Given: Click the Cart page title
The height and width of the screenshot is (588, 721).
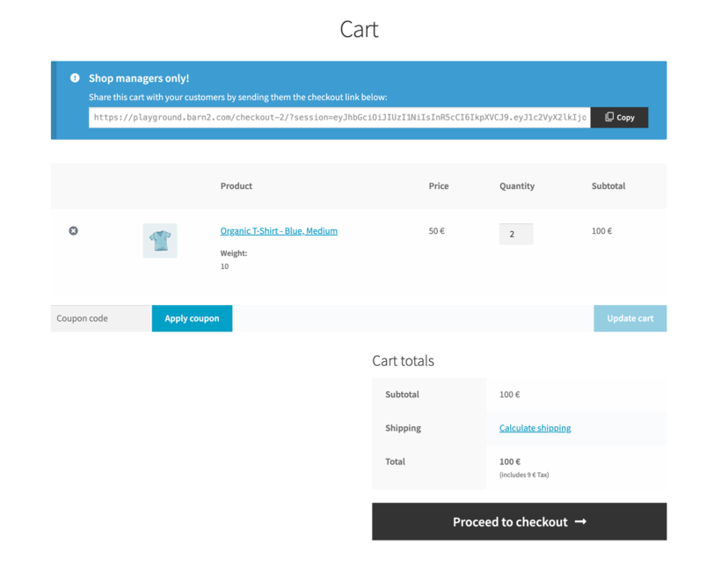Looking at the screenshot, I should coord(358,29).
